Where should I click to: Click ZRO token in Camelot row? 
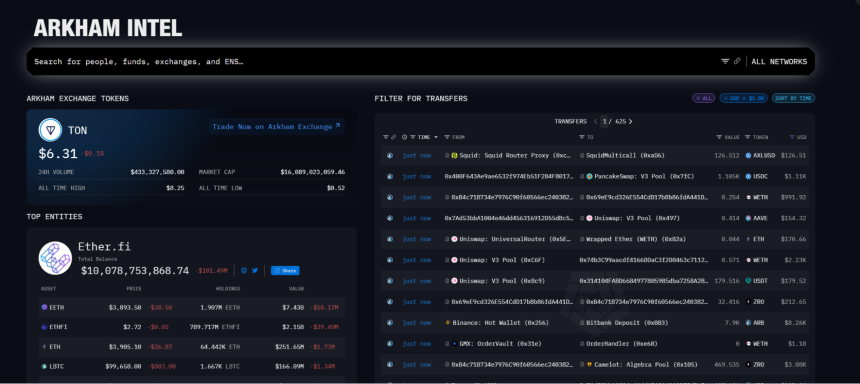tap(760, 364)
